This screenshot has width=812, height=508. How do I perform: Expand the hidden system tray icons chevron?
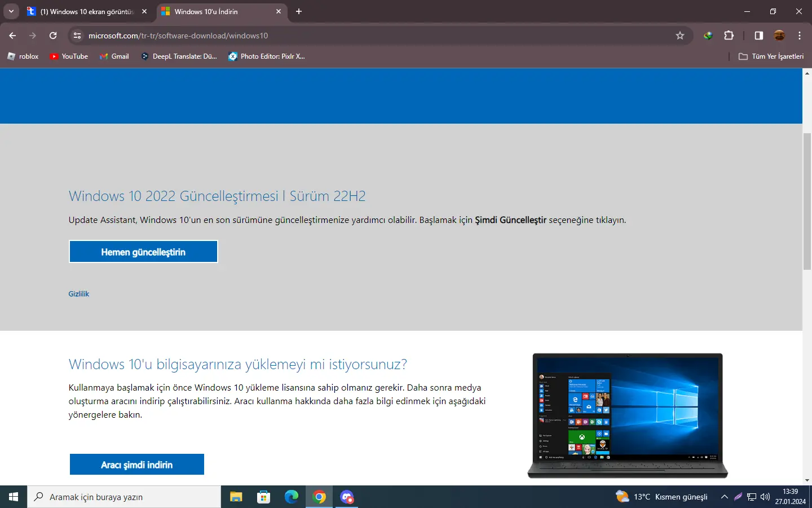tap(725, 497)
